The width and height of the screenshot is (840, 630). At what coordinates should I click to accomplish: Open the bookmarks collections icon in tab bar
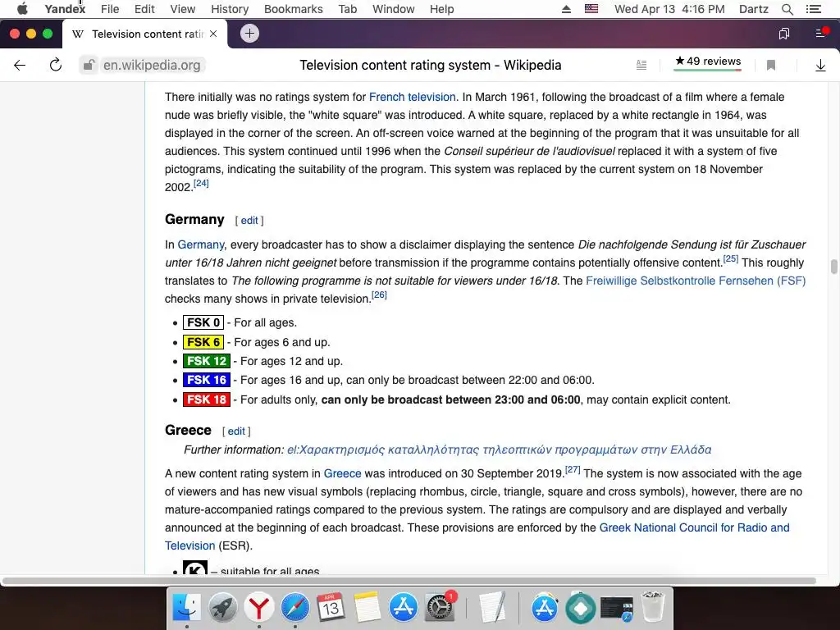783,34
